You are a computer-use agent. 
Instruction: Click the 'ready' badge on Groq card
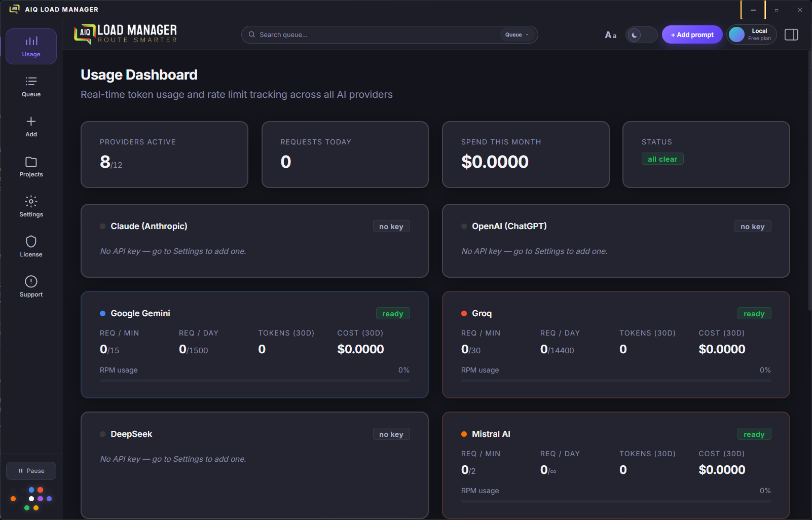pos(754,314)
